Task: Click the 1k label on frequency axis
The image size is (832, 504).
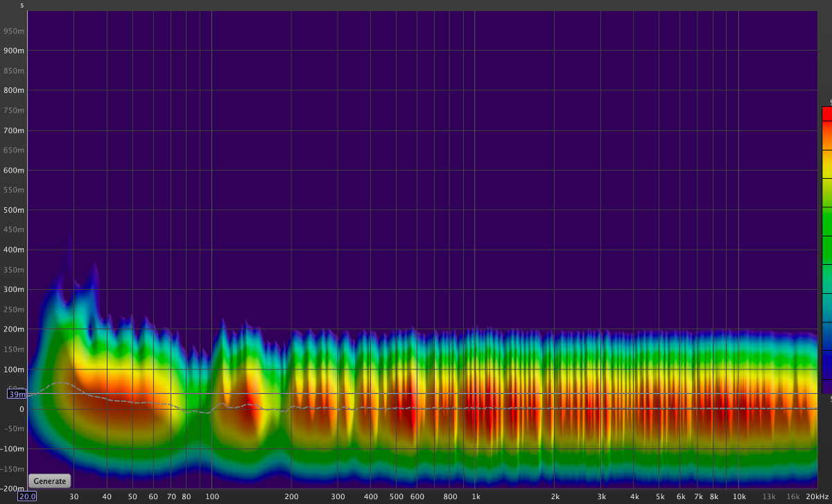Action: (476, 496)
